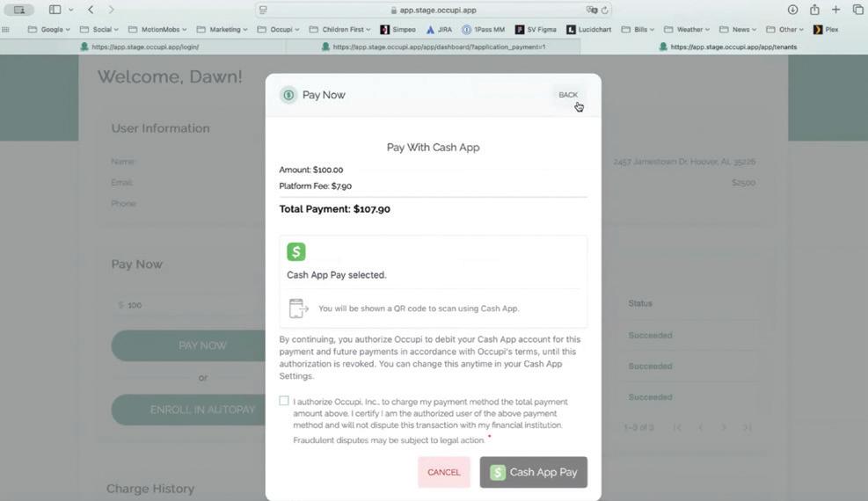The image size is (868, 501).
Task: Click BACK in the Pay Now dialog
Action: [568, 95]
